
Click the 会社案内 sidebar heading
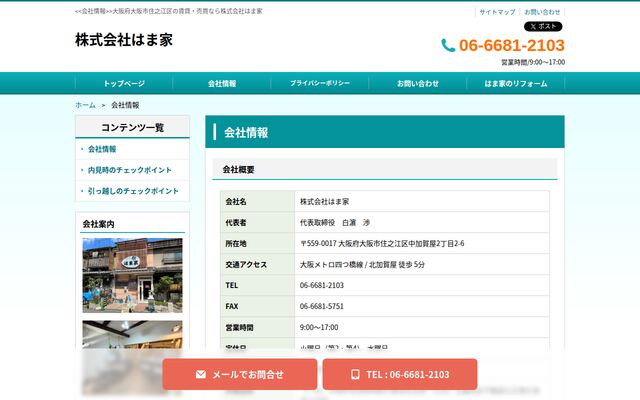tap(98, 224)
